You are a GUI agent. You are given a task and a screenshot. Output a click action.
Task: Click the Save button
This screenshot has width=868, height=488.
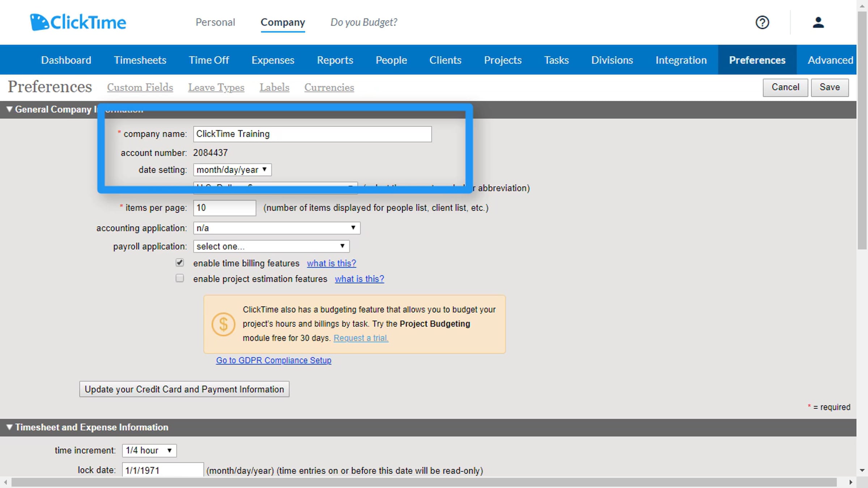coord(829,87)
